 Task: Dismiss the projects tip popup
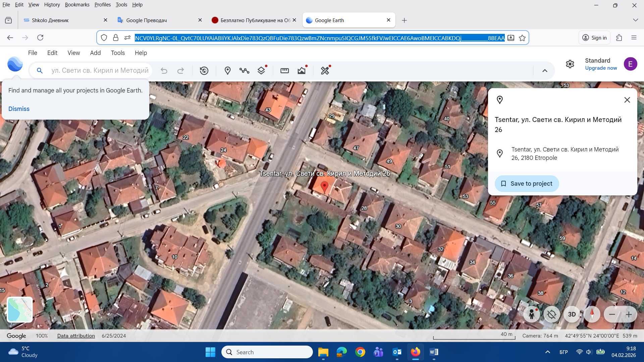pyautogui.click(x=19, y=109)
